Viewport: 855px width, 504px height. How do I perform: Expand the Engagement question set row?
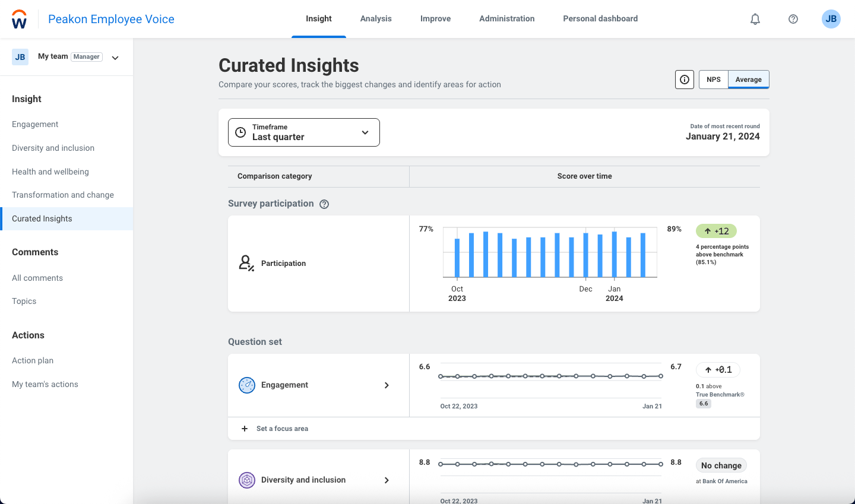pyautogui.click(x=387, y=385)
